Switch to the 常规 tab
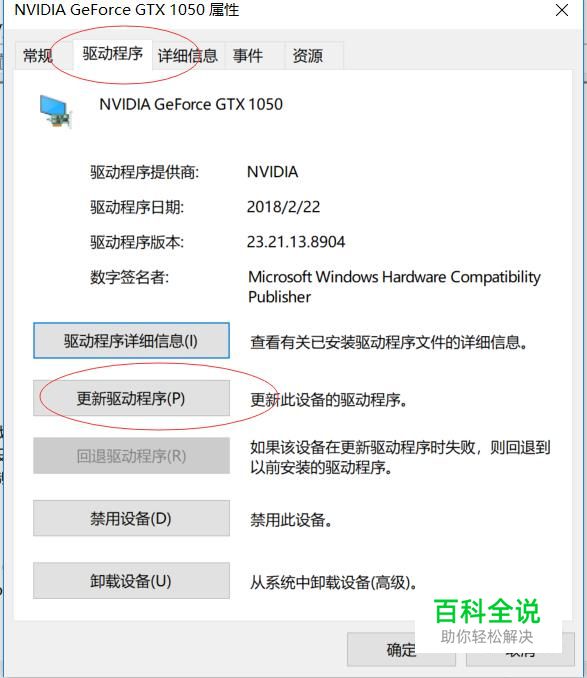Screen dimensions: 587x678 (38, 56)
